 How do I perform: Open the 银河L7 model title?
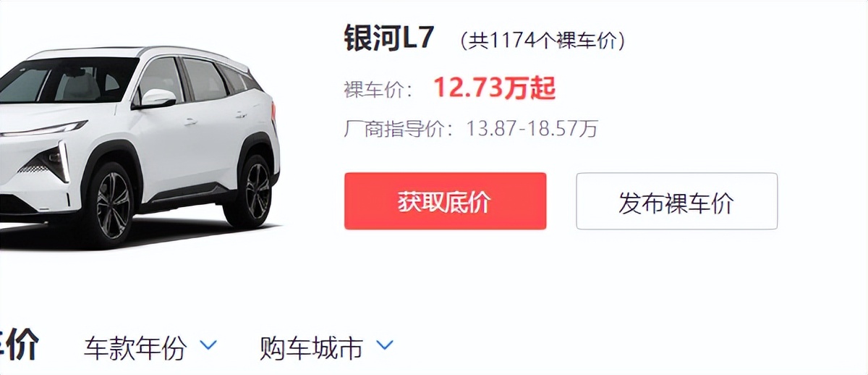pyautogui.click(x=389, y=38)
